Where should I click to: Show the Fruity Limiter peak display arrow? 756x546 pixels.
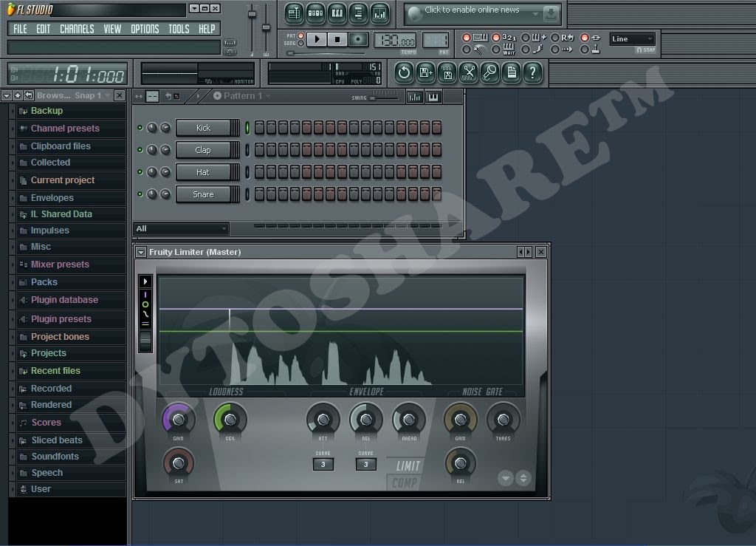145,281
